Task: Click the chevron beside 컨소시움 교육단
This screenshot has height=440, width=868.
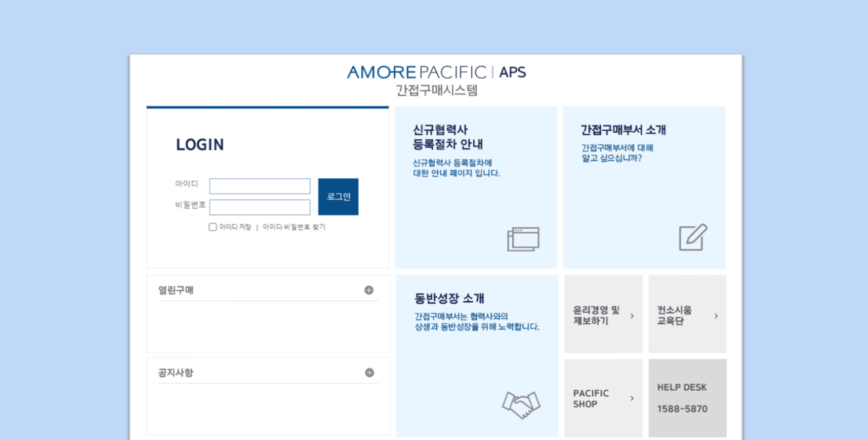Action: click(716, 316)
